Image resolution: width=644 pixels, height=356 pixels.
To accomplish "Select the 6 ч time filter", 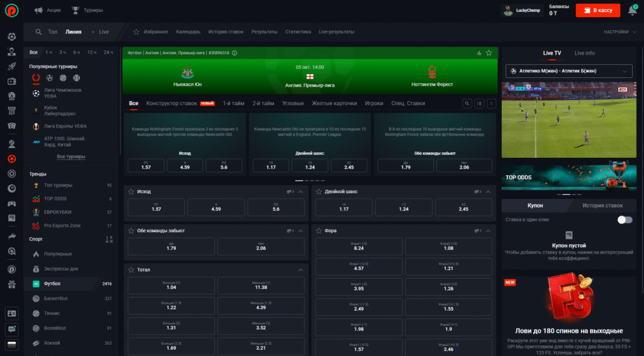I will [76, 53].
